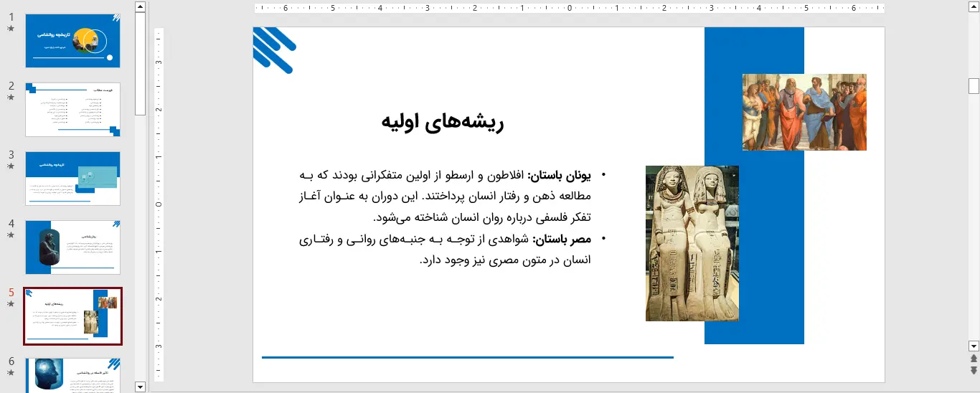Click the slide editor vertical scrollbar thumb
The image size is (980, 393).
[x=974, y=86]
